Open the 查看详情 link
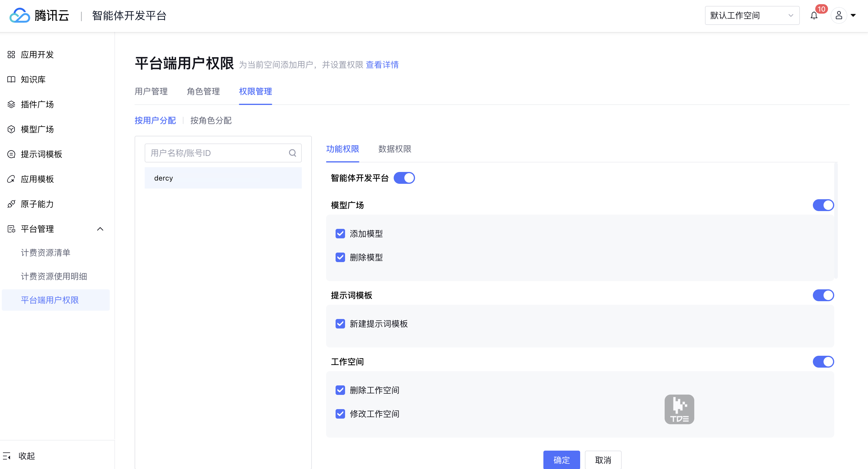 pos(382,65)
